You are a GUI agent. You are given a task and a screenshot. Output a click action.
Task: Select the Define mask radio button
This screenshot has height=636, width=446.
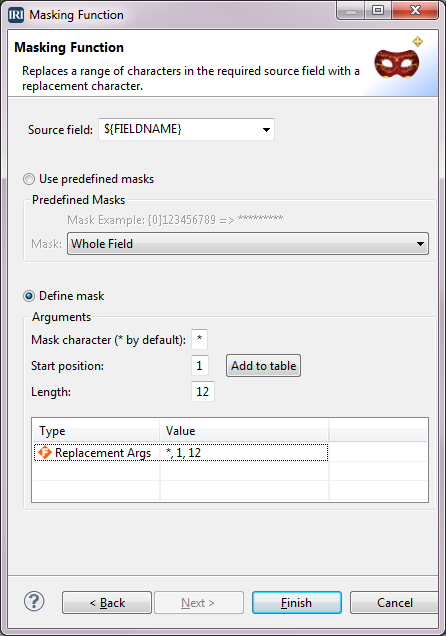pyautogui.click(x=29, y=296)
